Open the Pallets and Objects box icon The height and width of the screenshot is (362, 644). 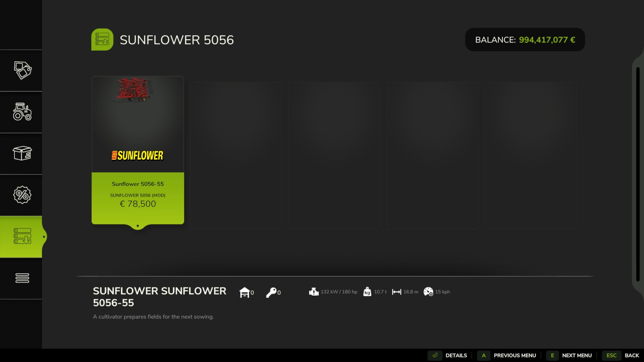tap(22, 154)
